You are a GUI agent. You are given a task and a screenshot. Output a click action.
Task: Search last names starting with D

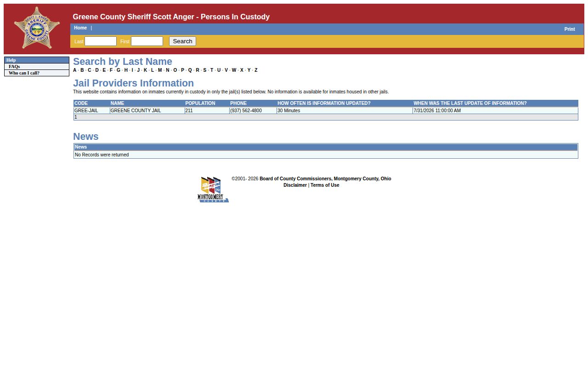[97, 70]
